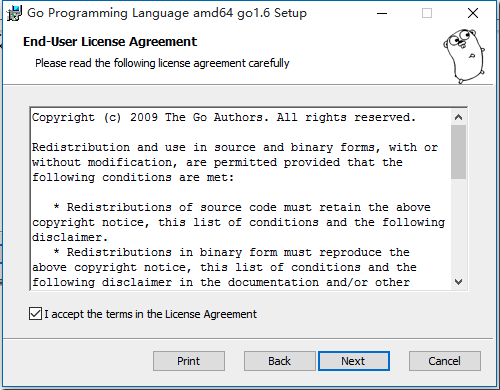The width and height of the screenshot is (500, 390).
Task: Cancel the Go setup
Action: pos(445,361)
